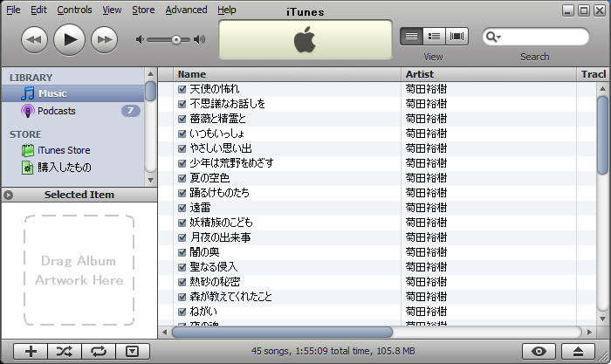Click the song list scroll up arrow
The image size is (611, 364).
(x=602, y=88)
